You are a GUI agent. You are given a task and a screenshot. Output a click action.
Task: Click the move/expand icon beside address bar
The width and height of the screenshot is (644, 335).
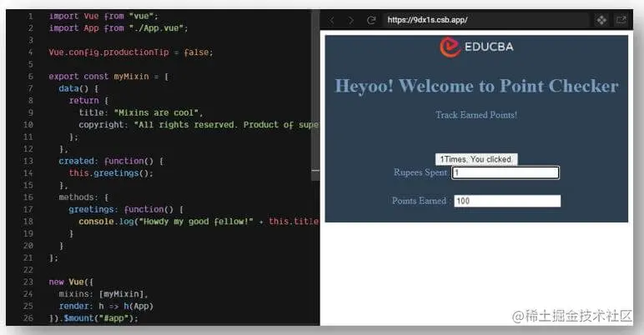(x=601, y=20)
